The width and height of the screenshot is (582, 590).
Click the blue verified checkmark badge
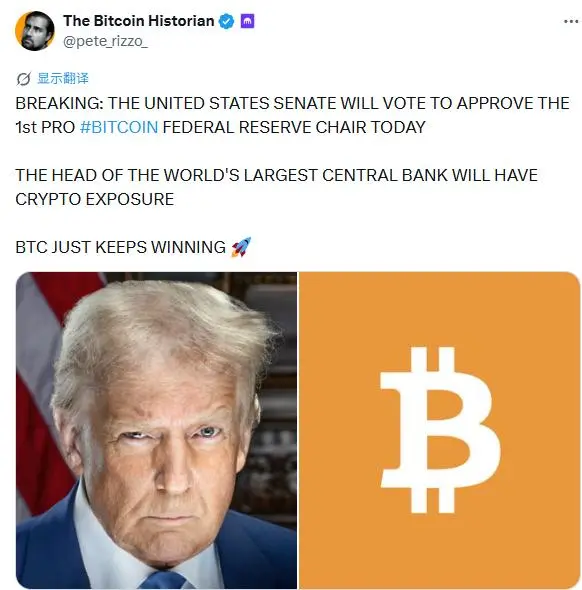226,21
